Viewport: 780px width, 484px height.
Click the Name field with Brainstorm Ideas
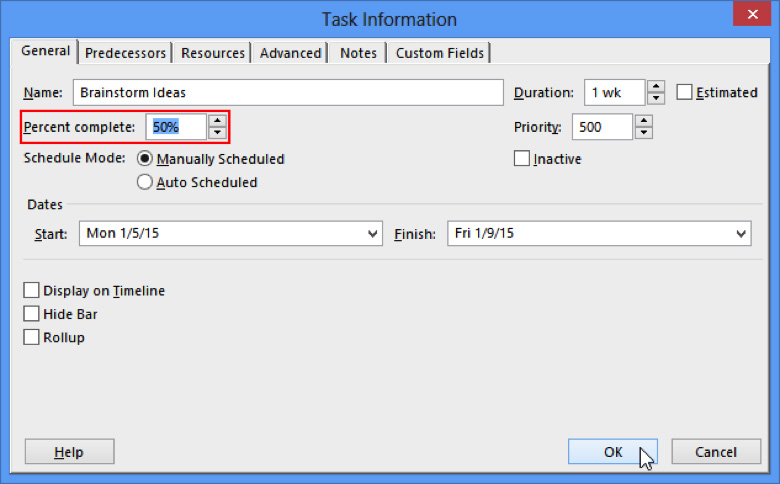click(x=288, y=92)
